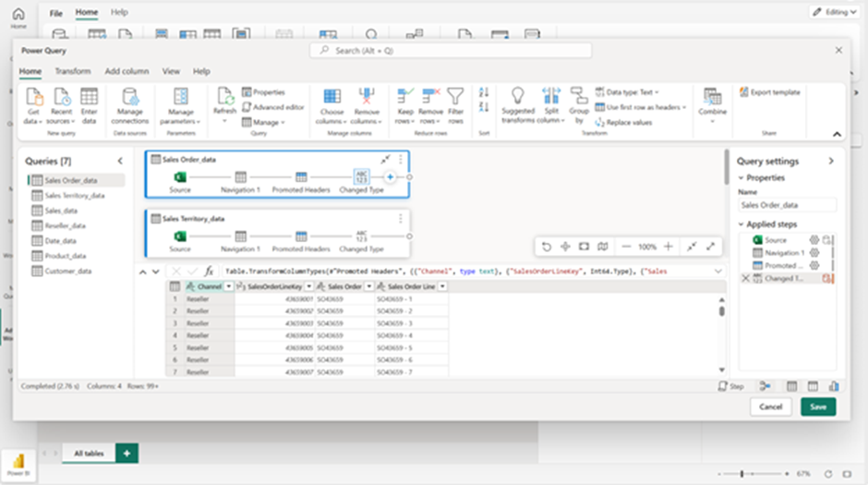Add step after Changed Type in diagram
Viewport: 868px width, 485px height.
click(390, 177)
